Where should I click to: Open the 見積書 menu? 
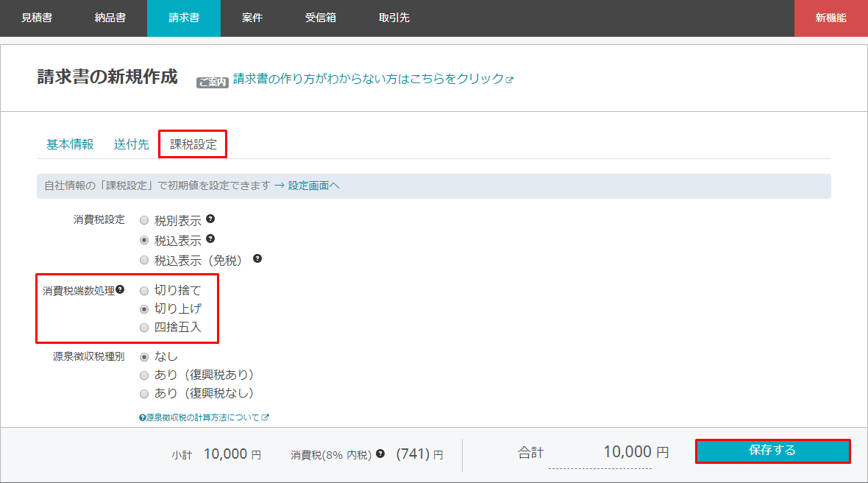(37, 18)
